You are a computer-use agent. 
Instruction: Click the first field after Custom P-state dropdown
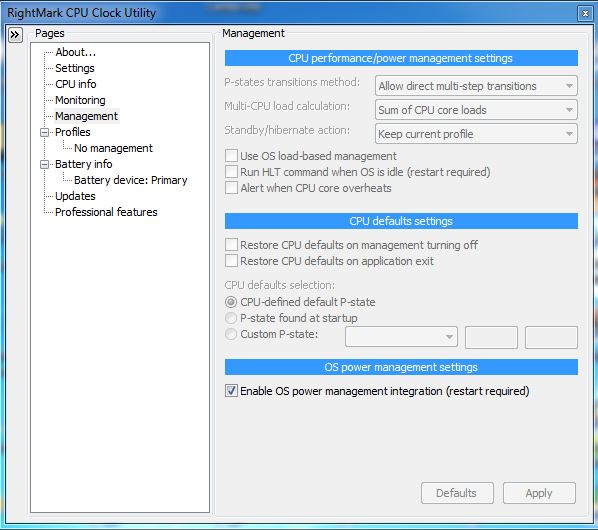[491, 337]
